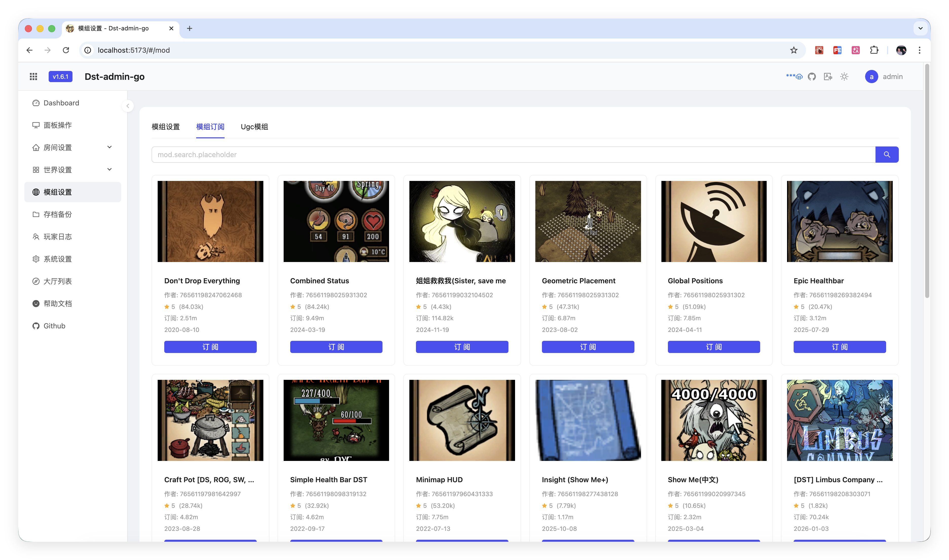Open Geometric Placement thumbnail image
This screenshot has width=949, height=560.
click(588, 221)
